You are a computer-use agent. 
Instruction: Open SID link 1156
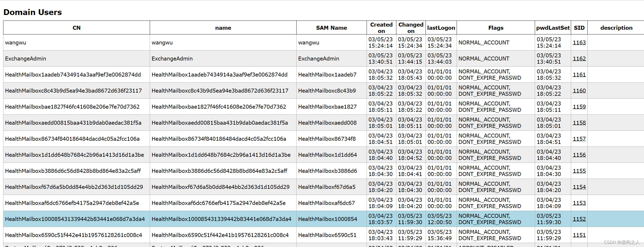(x=579, y=155)
